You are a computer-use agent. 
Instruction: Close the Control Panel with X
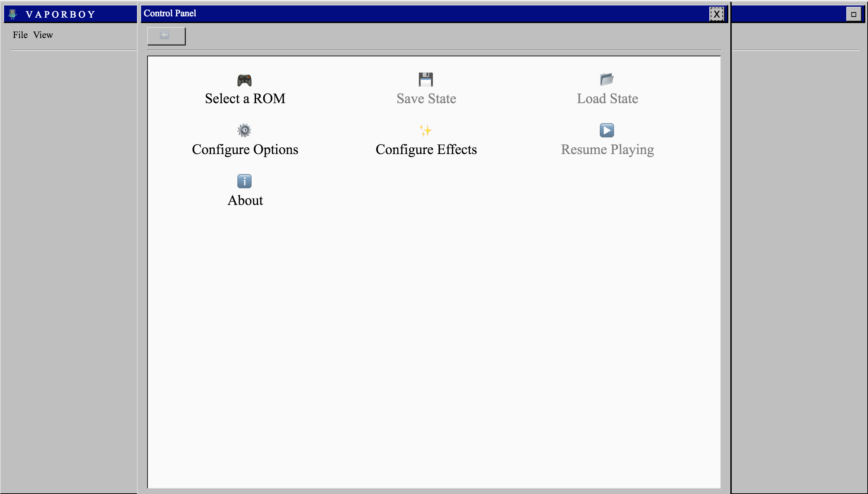point(716,14)
